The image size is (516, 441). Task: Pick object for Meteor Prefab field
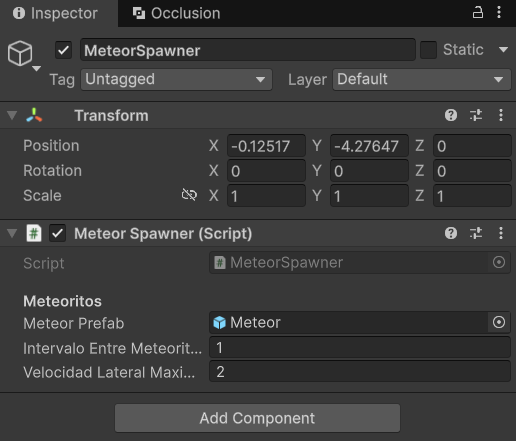point(499,322)
